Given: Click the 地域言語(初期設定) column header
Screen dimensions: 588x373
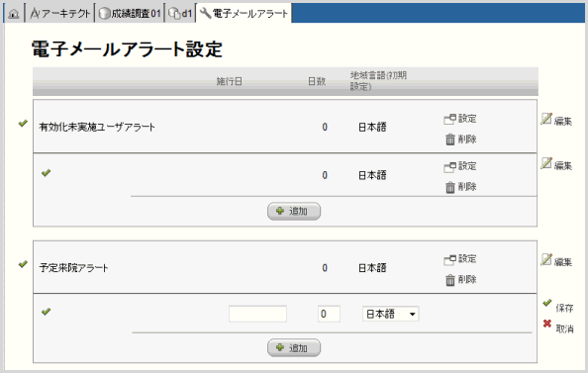Looking at the screenshot, I should [378, 81].
